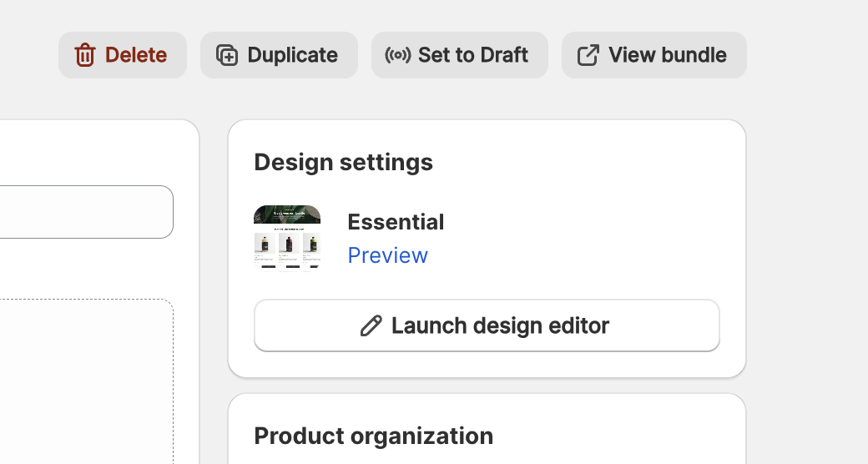Duplicate this bundle via the Duplicate label
The height and width of the screenshot is (464, 868).
(x=292, y=55)
